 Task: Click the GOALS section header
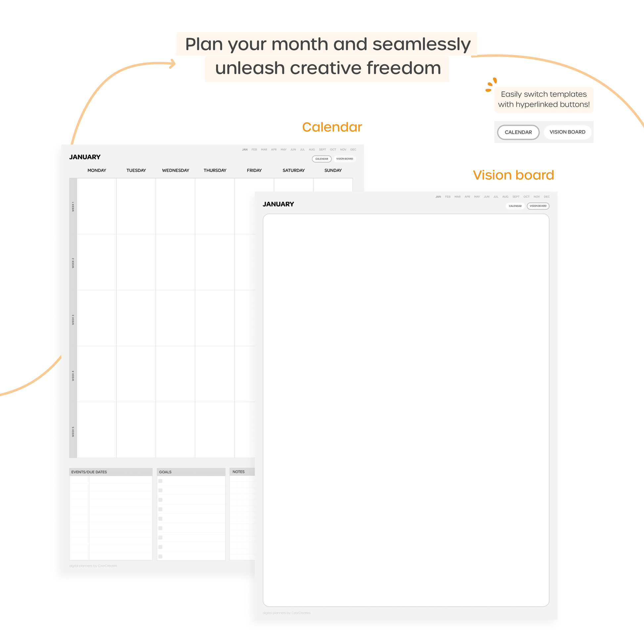(x=191, y=472)
